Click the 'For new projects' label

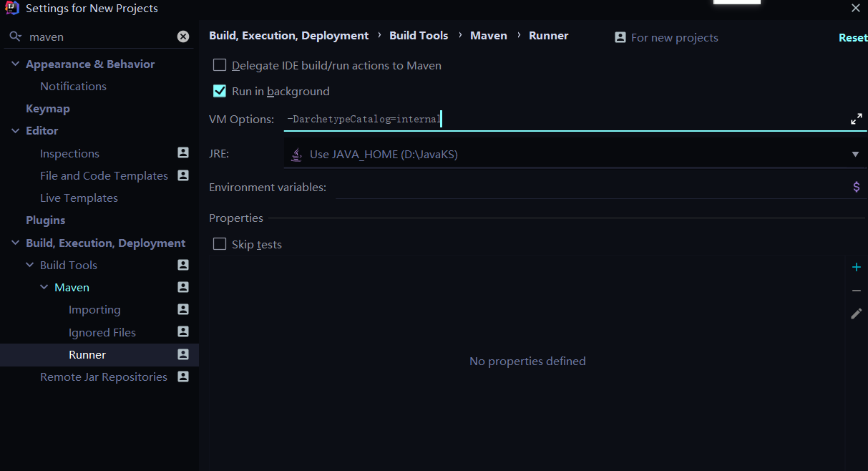click(675, 37)
